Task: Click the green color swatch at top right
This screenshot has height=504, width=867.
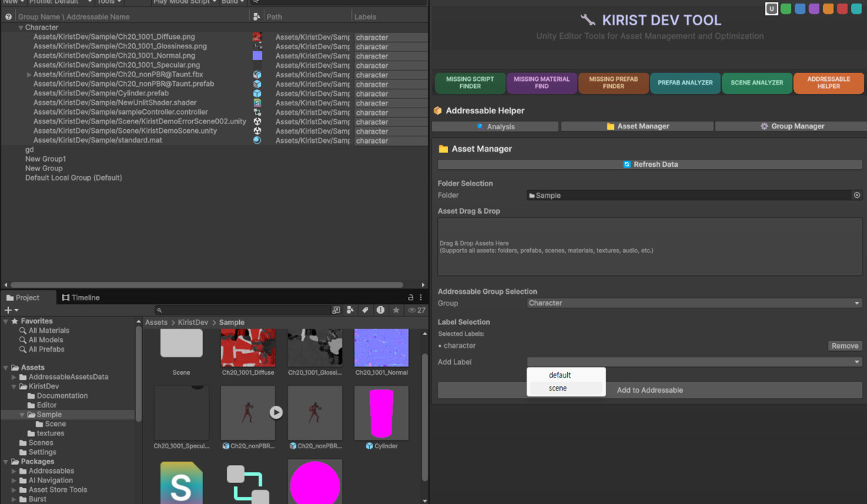Action: pyautogui.click(x=785, y=9)
